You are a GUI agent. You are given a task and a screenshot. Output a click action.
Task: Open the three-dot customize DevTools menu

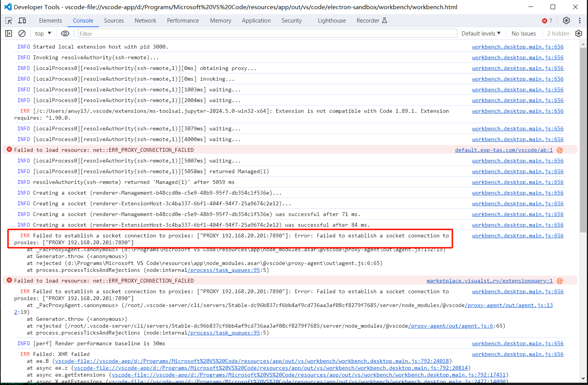[580, 21]
